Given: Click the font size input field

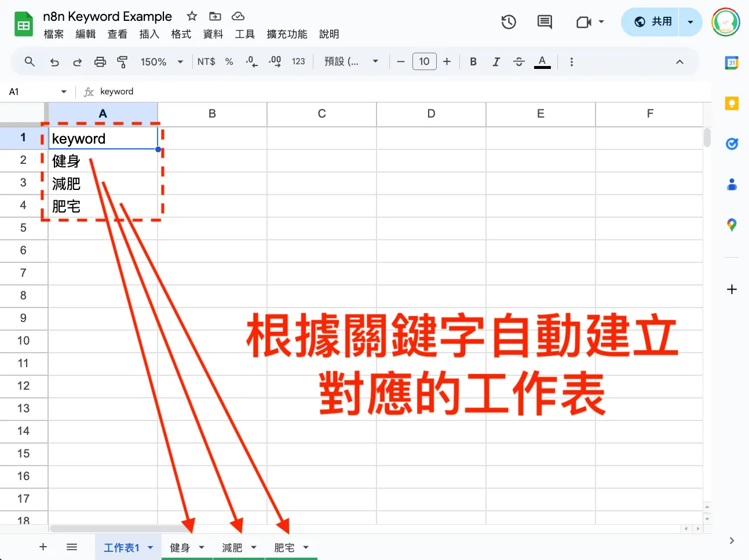Looking at the screenshot, I should click(x=425, y=61).
